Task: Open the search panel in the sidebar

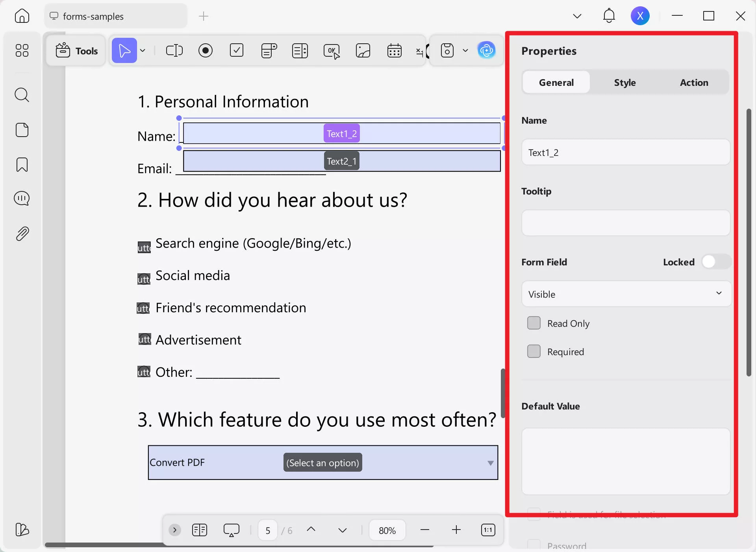Action: point(22,95)
